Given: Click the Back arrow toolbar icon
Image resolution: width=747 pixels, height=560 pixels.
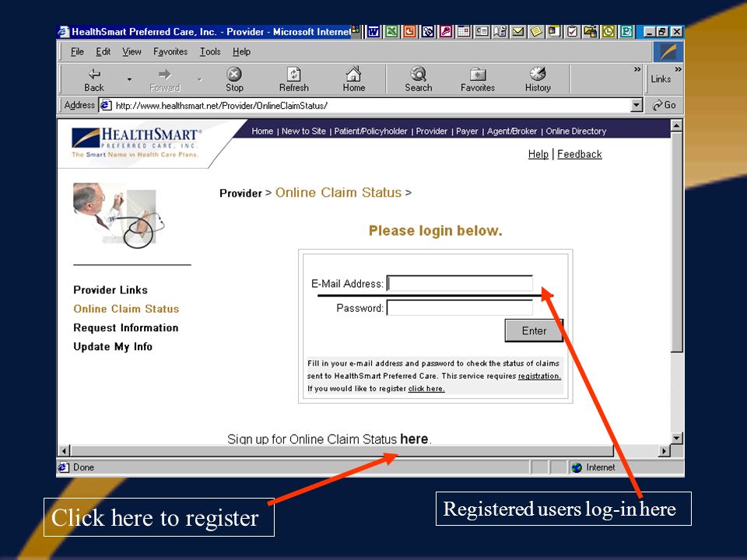Looking at the screenshot, I should [94, 74].
